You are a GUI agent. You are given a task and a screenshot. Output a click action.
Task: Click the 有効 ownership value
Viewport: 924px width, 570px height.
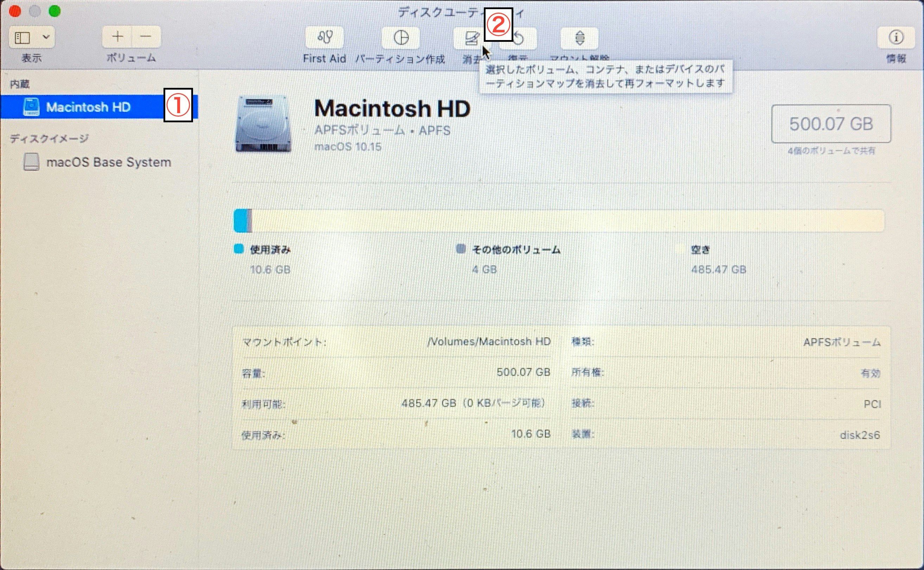871,373
